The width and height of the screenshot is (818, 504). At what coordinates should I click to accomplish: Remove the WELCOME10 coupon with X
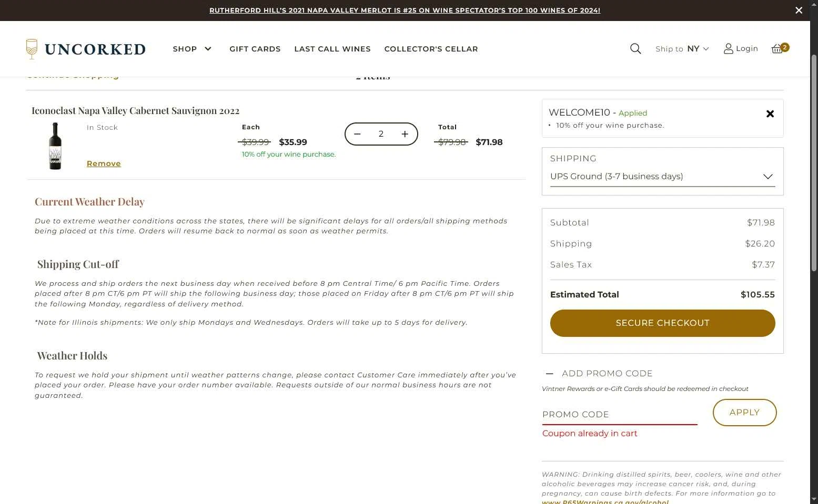[770, 114]
